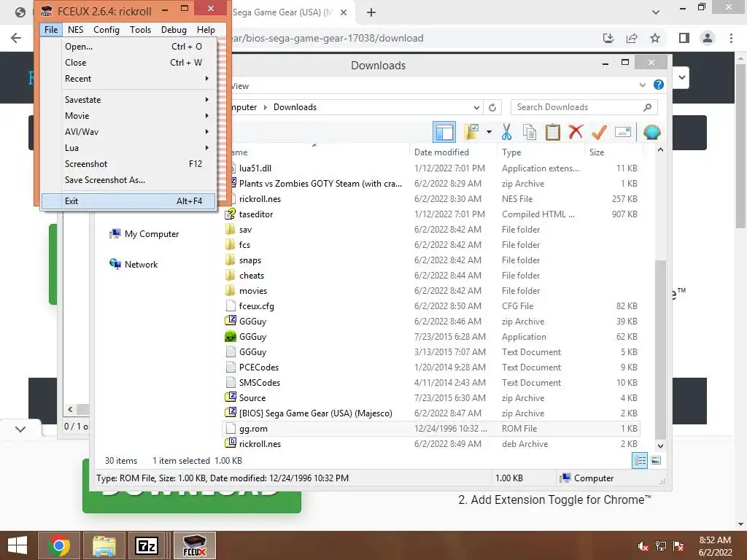Viewport: 747px width, 560px height.
Task: Choose Exit from the File menu
Action: pos(128,201)
